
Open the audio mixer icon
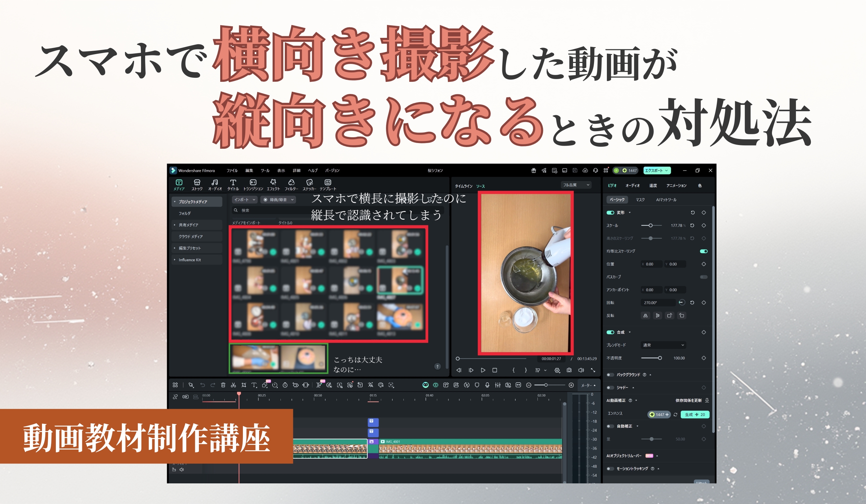tap(498, 385)
